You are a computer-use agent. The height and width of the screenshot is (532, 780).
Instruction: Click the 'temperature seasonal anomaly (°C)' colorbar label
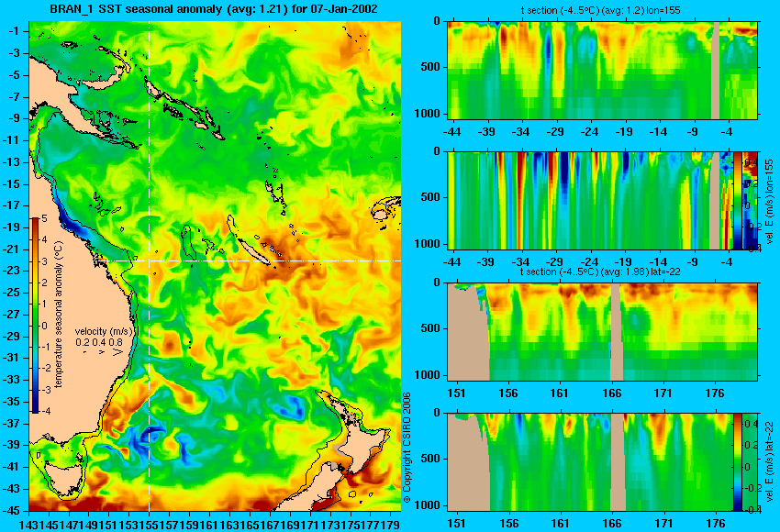coord(58,315)
